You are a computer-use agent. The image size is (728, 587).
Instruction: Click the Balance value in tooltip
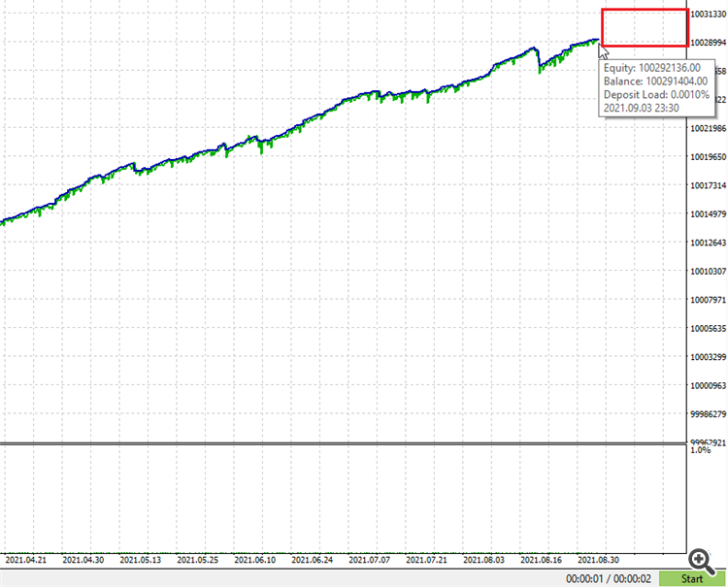click(x=677, y=82)
